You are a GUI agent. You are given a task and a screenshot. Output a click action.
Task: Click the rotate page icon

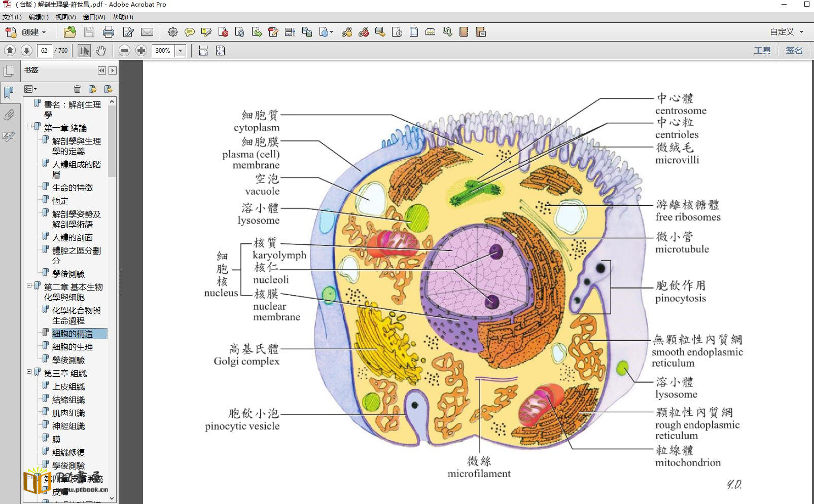click(240, 32)
